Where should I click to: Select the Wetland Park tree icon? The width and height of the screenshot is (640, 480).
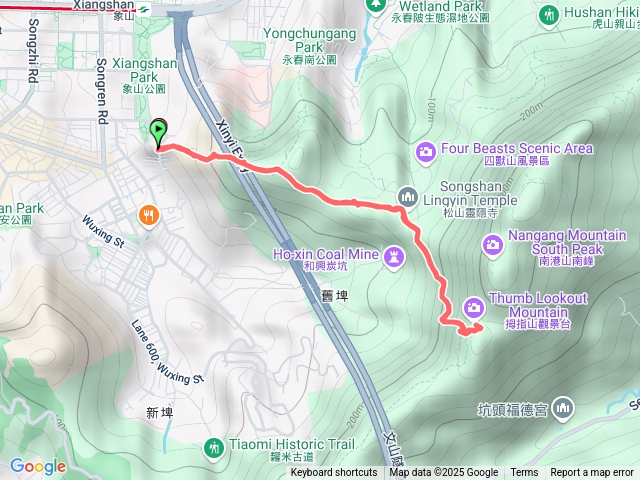click(x=376, y=5)
